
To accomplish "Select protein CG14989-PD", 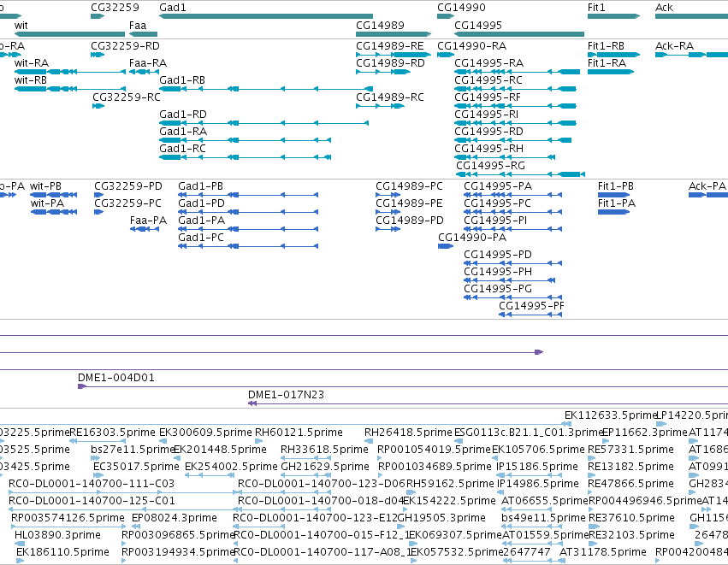I will [388, 229].
